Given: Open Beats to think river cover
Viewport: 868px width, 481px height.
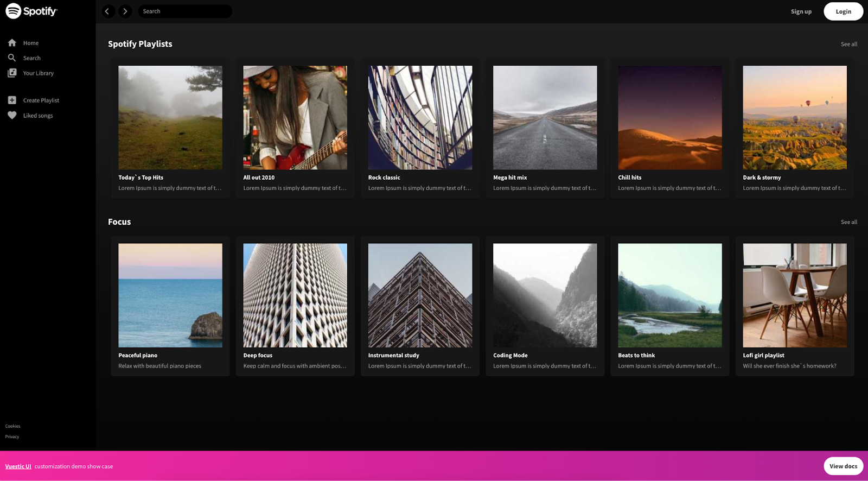Looking at the screenshot, I should [670, 295].
